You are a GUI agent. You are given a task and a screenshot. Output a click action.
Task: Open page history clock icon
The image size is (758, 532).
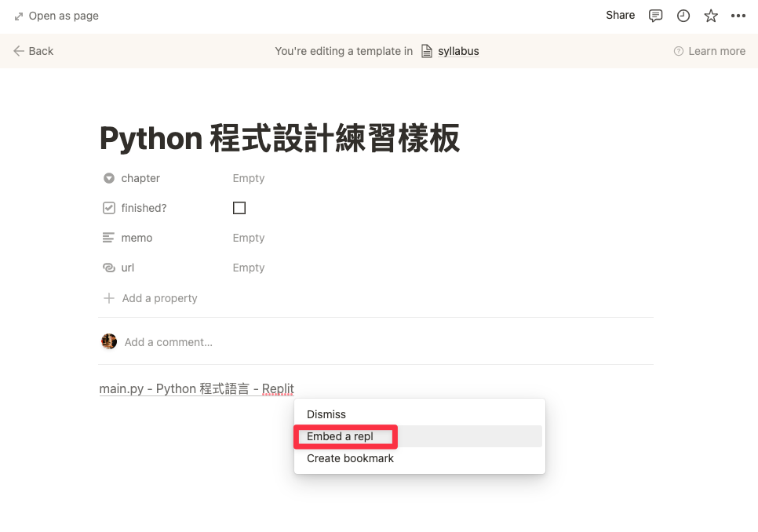click(683, 16)
